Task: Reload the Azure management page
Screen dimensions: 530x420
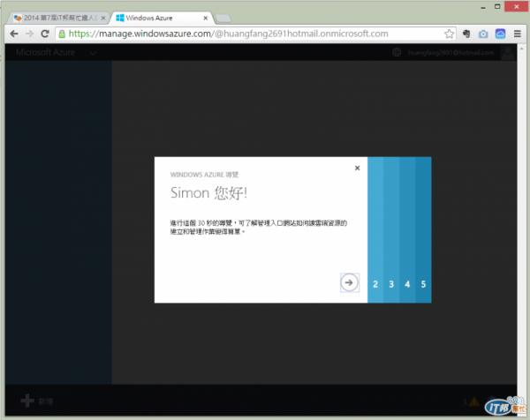Action: pos(45,34)
